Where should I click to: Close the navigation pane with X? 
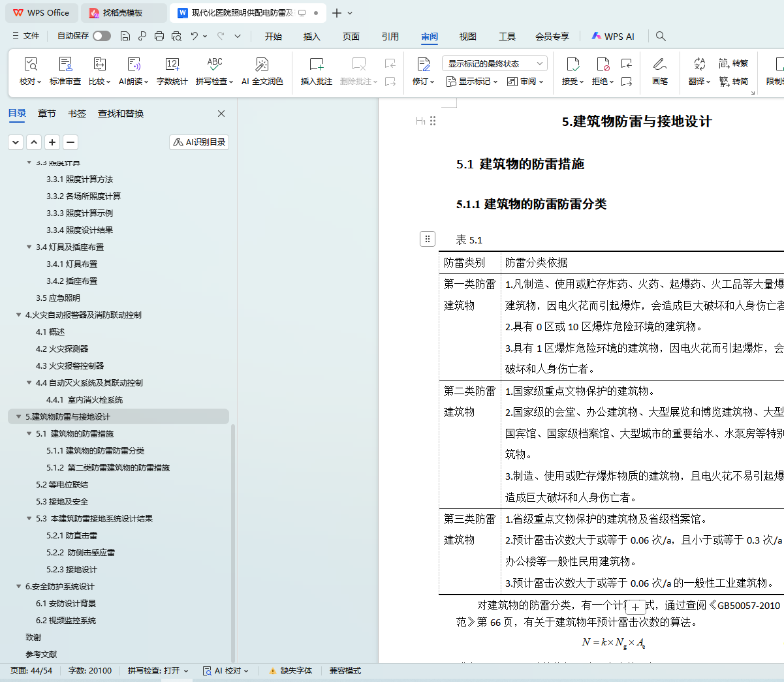click(221, 114)
